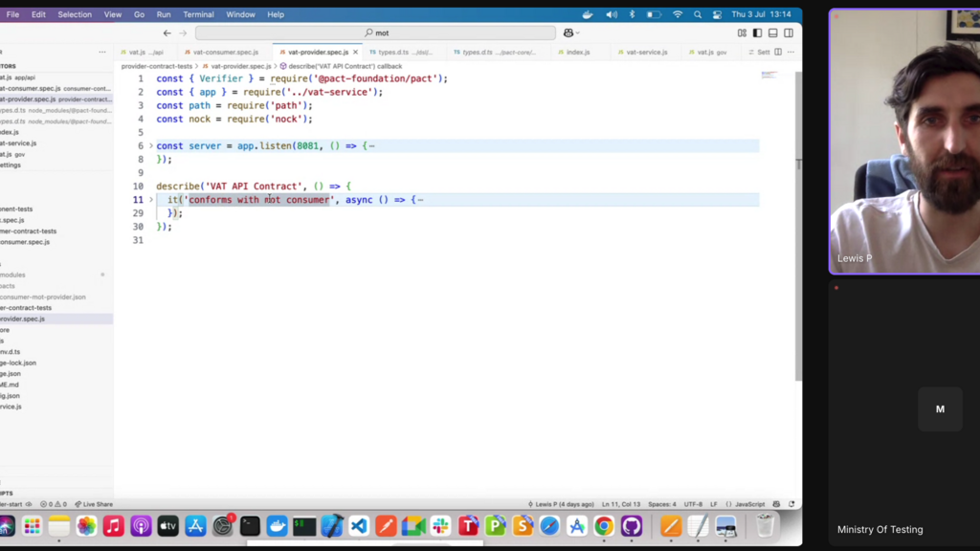Toggle the secondary side bar

(x=789, y=33)
